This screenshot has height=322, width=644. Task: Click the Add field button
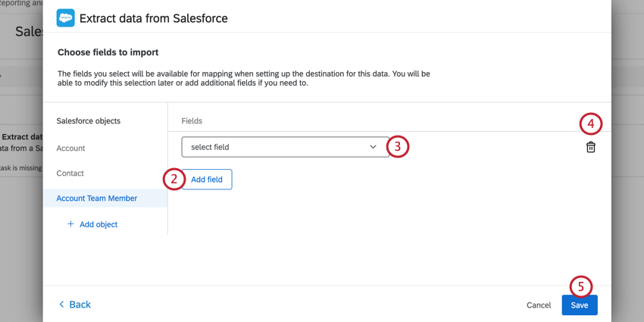point(207,180)
